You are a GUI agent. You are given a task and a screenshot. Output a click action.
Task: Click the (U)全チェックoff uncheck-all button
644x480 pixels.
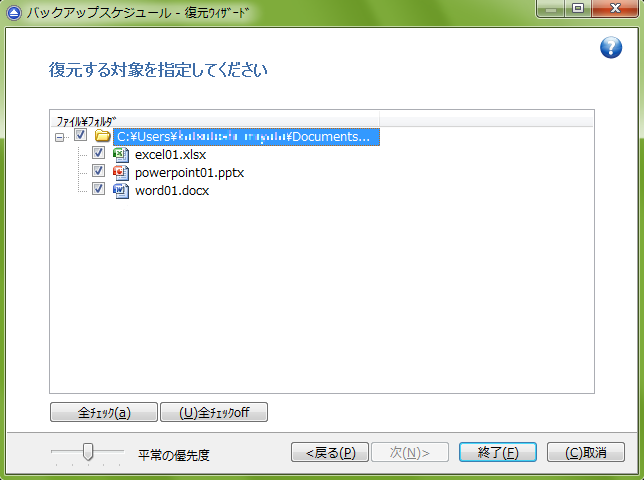coord(214,412)
